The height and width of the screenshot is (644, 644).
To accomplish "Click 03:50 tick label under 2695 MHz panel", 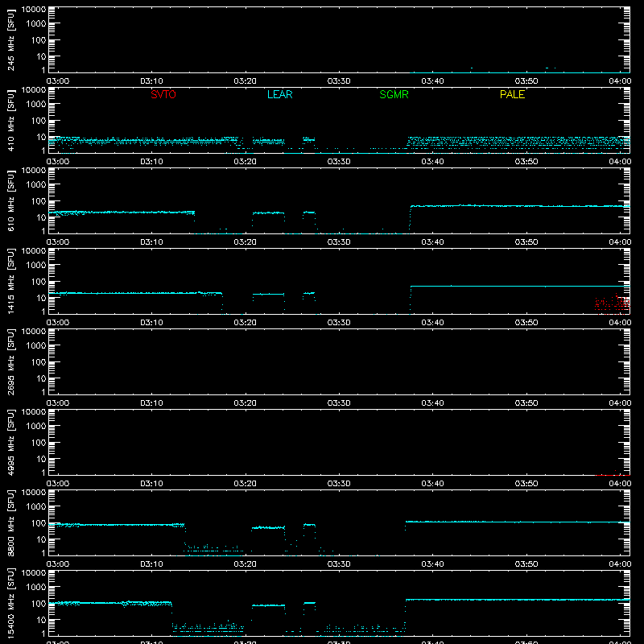I will coord(526,403).
